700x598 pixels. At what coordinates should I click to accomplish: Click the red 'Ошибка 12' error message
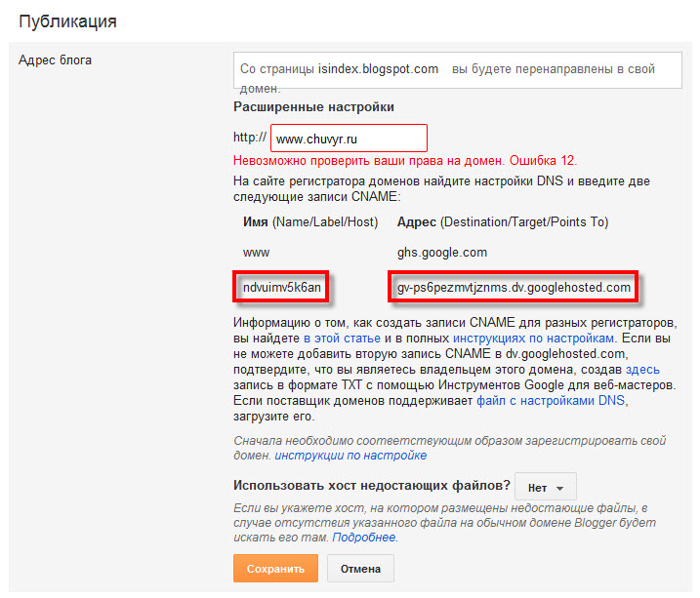405,161
